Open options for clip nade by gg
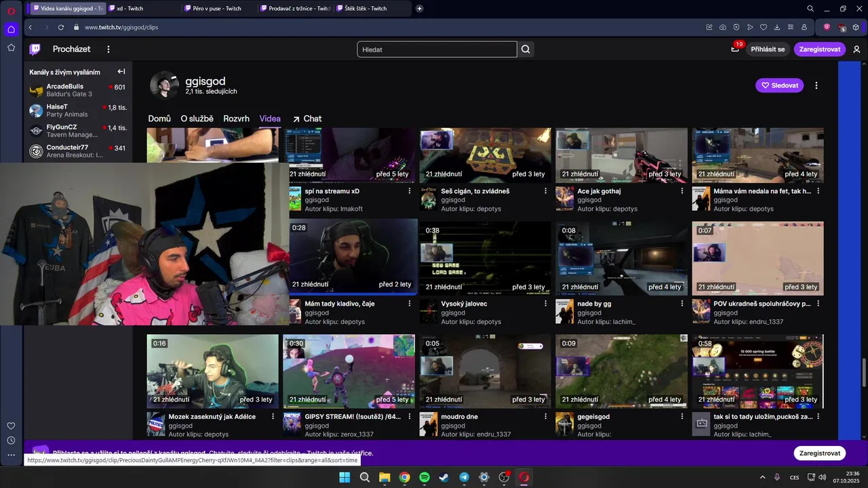 pyautogui.click(x=682, y=304)
